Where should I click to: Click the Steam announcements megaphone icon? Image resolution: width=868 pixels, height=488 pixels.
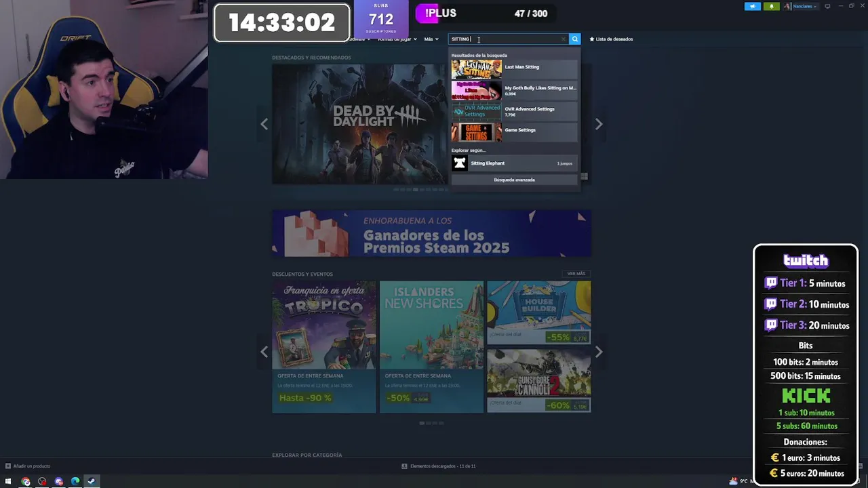tap(753, 6)
